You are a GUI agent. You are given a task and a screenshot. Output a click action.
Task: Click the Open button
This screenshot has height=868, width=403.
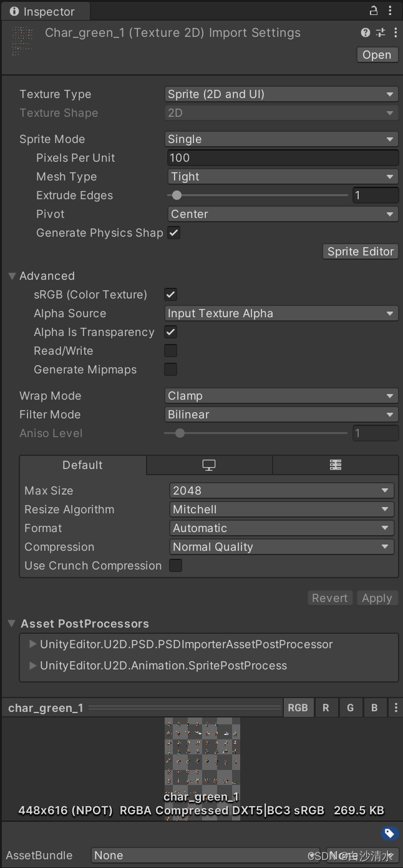(377, 55)
